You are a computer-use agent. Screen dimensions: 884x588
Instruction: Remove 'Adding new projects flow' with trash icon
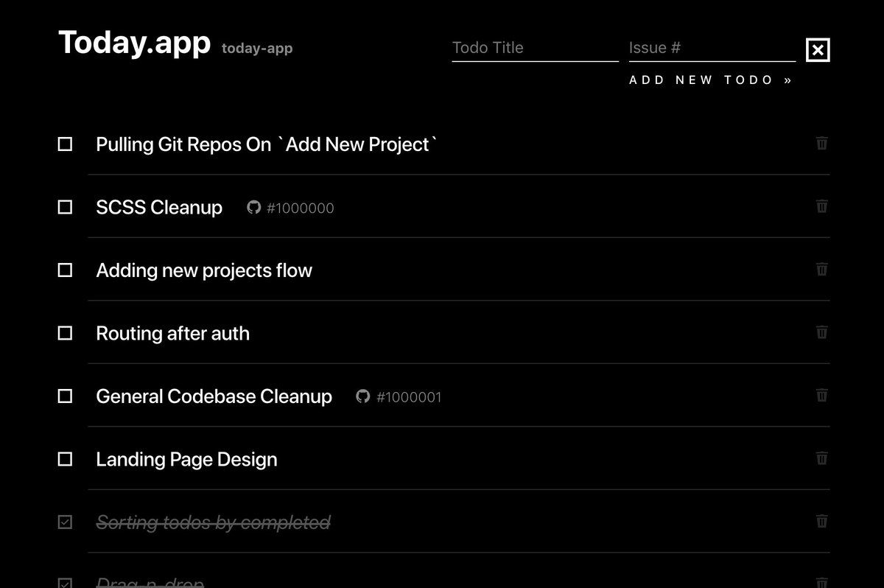(x=822, y=269)
